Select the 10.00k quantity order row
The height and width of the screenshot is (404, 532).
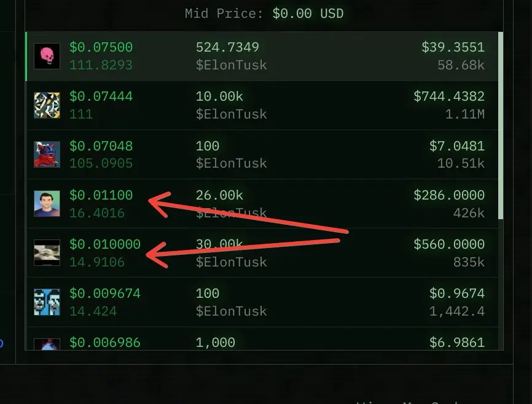[x=264, y=105]
